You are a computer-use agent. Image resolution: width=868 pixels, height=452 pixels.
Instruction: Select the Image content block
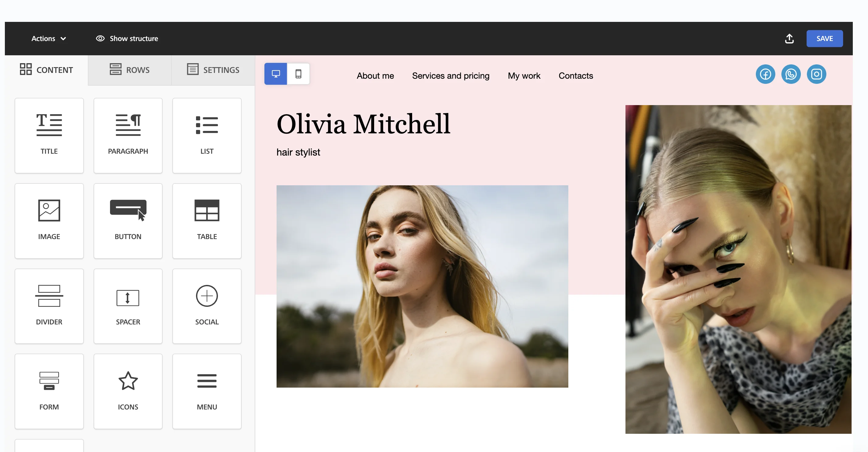coord(49,221)
